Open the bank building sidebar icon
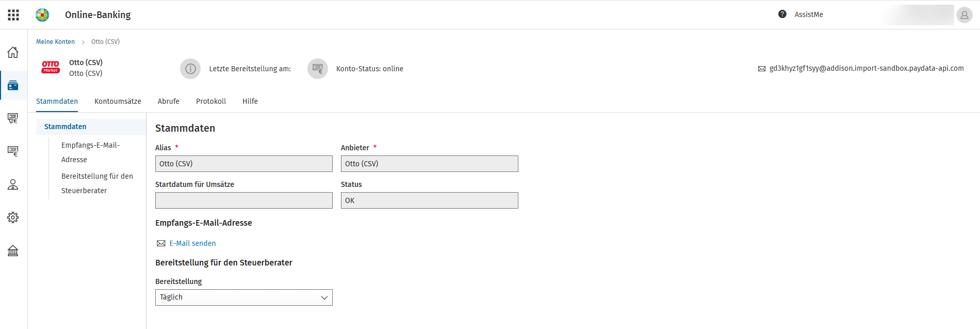This screenshot has width=980, height=329. 13,250
